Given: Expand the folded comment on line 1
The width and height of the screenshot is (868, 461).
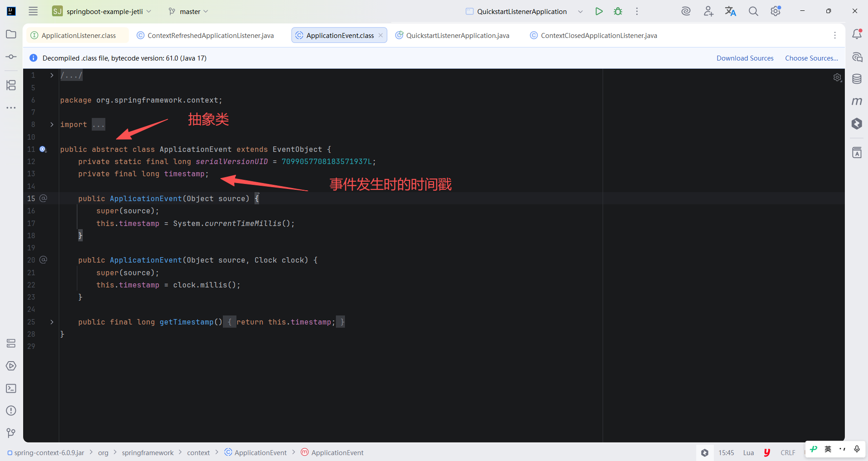Looking at the screenshot, I should [x=52, y=75].
